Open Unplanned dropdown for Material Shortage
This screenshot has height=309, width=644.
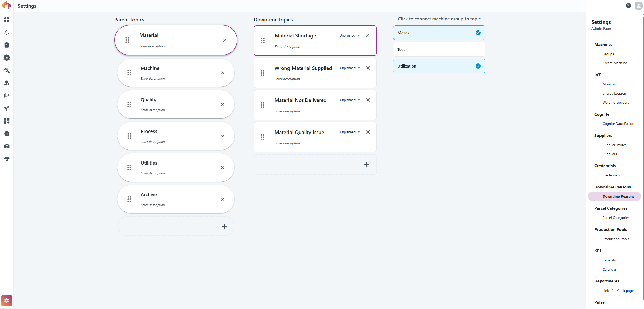point(349,36)
